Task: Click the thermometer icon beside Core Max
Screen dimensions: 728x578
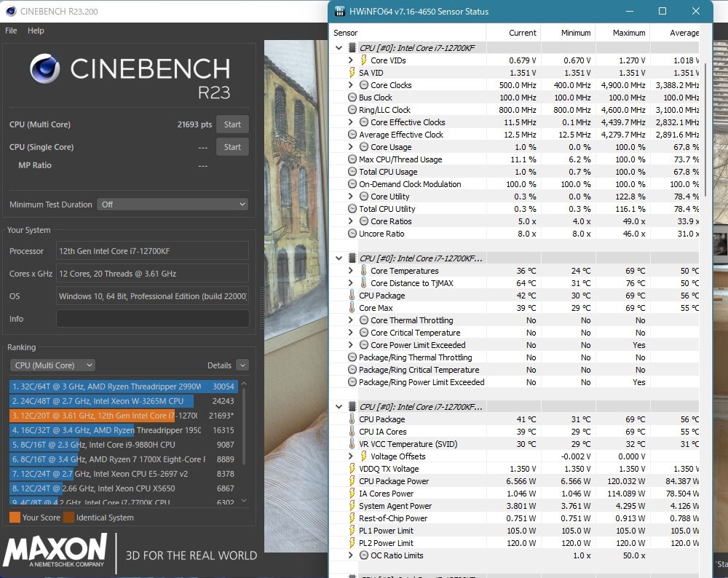Action: pyautogui.click(x=352, y=308)
